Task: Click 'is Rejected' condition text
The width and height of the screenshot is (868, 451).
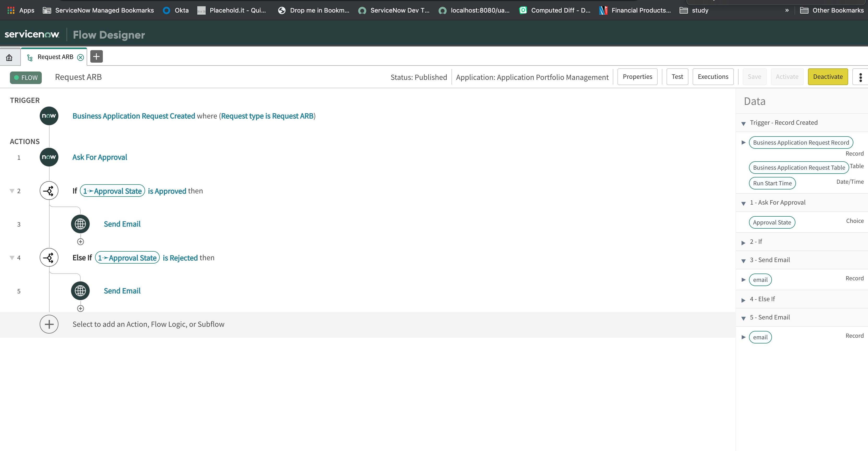Action: click(180, 258)
